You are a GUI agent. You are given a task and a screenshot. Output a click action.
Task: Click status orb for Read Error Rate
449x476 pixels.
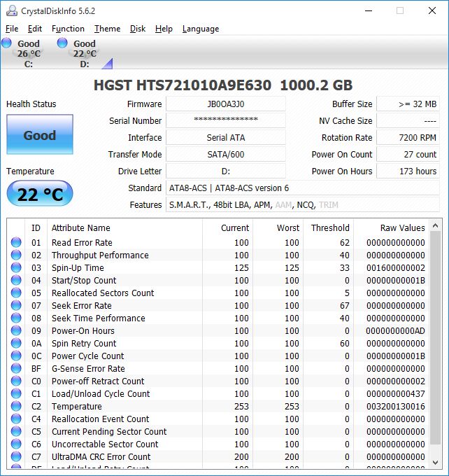[16, 242]
